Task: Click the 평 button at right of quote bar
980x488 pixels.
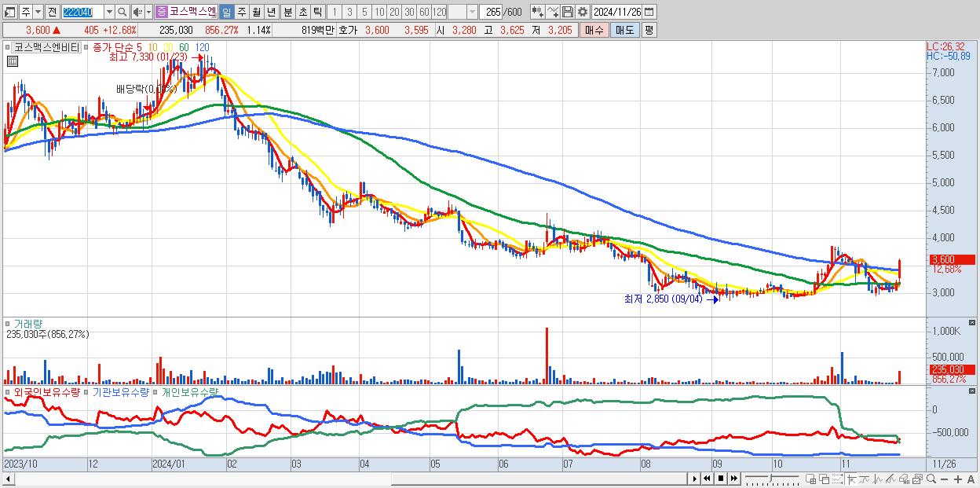Action: click(649, 30)
